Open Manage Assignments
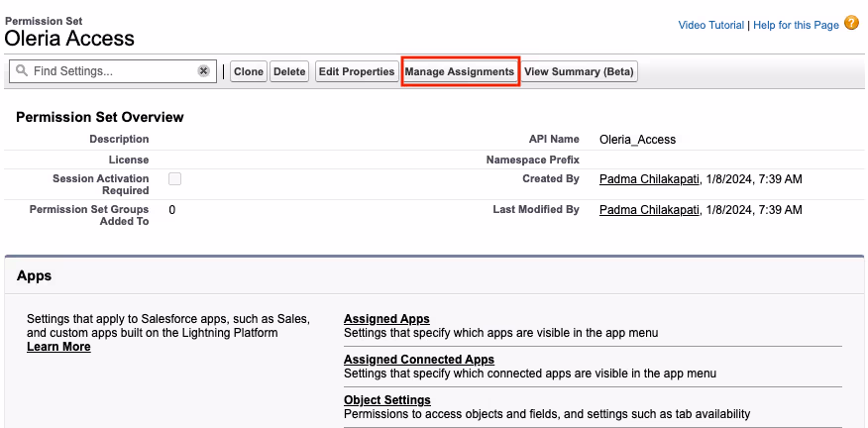The image size is (868, 428). coord(460,71)
